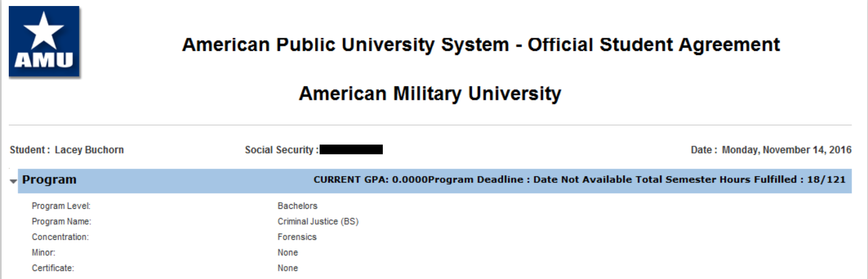Select the American Public University System title
The height and width of the screenshot is (279, 868).
tap(481, 45)
